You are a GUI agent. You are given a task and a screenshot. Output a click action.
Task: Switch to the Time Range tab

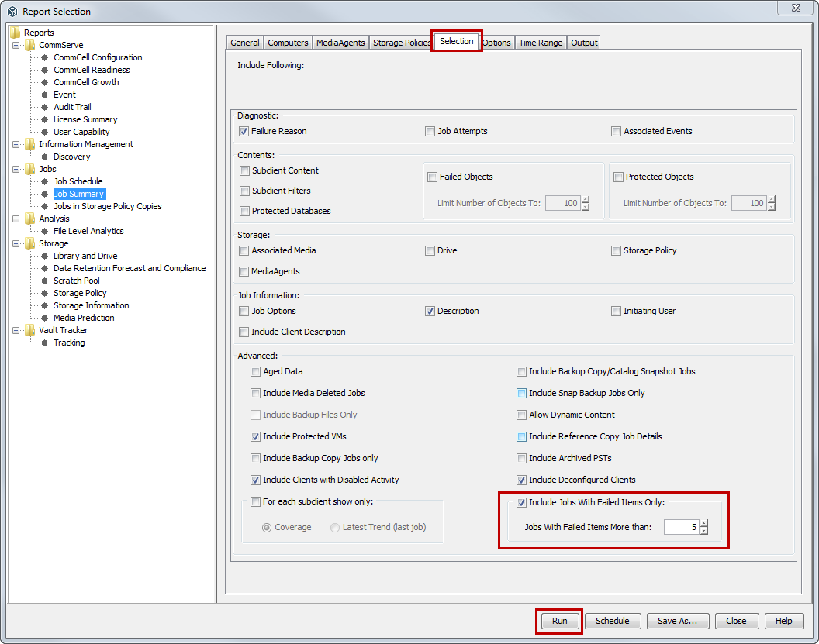pyautogui.click(x=541, y=43)
